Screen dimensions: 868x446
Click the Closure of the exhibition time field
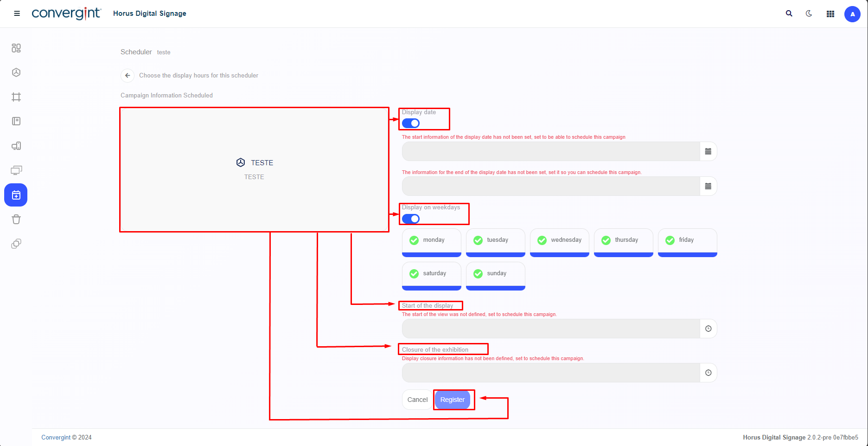550,373
